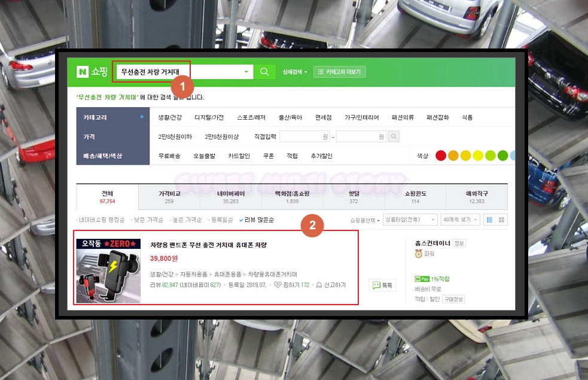Switch to the 쇼핑윈도 tab
Screen dimensions: 588x380
(415, 197)
